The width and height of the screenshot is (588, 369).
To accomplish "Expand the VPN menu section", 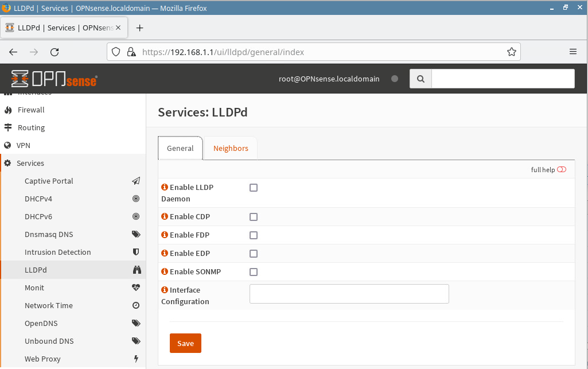I will [x=24, y=145].
